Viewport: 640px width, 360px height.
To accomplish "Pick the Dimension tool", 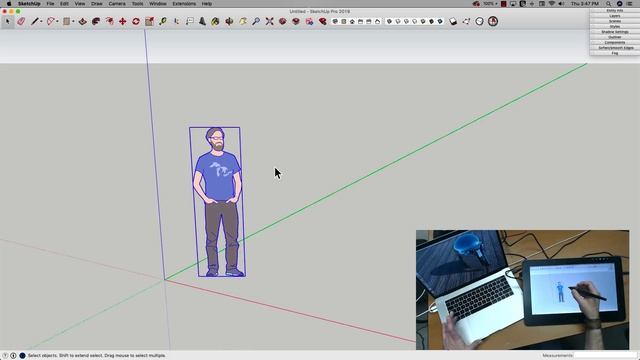I will [x=176, y=21].
